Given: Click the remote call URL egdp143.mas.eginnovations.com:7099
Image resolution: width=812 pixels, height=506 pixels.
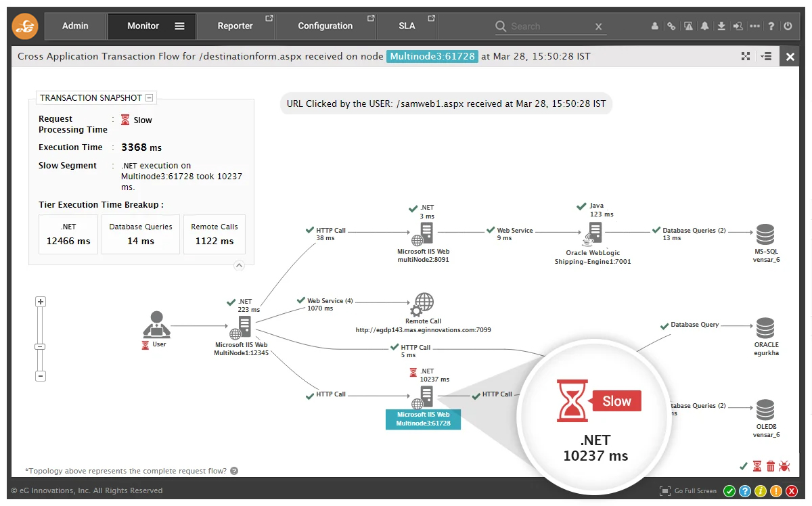Looking at the screenshot, I should tap(424, 330).
